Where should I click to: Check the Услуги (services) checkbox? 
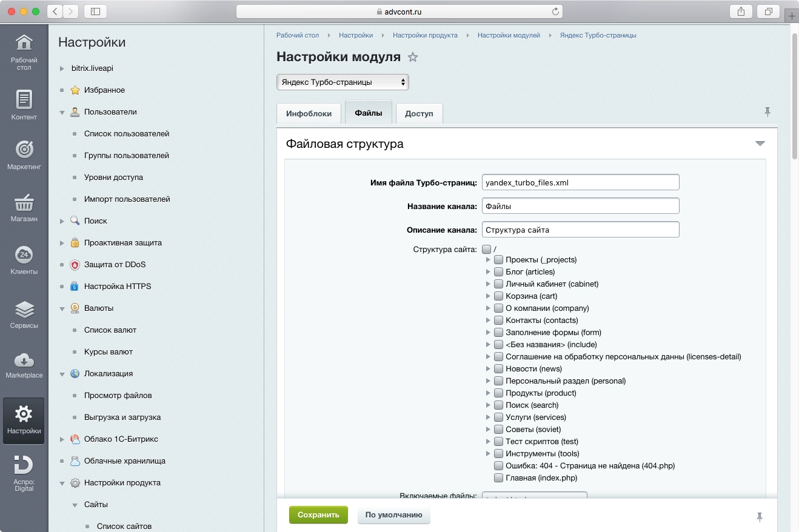point(498,417)
